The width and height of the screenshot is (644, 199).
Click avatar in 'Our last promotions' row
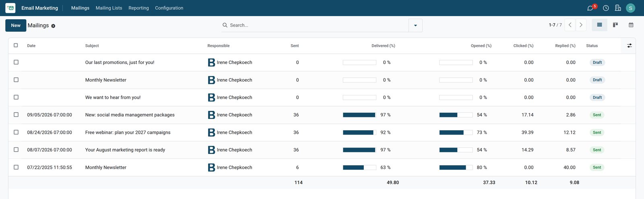tap(211, 62)
